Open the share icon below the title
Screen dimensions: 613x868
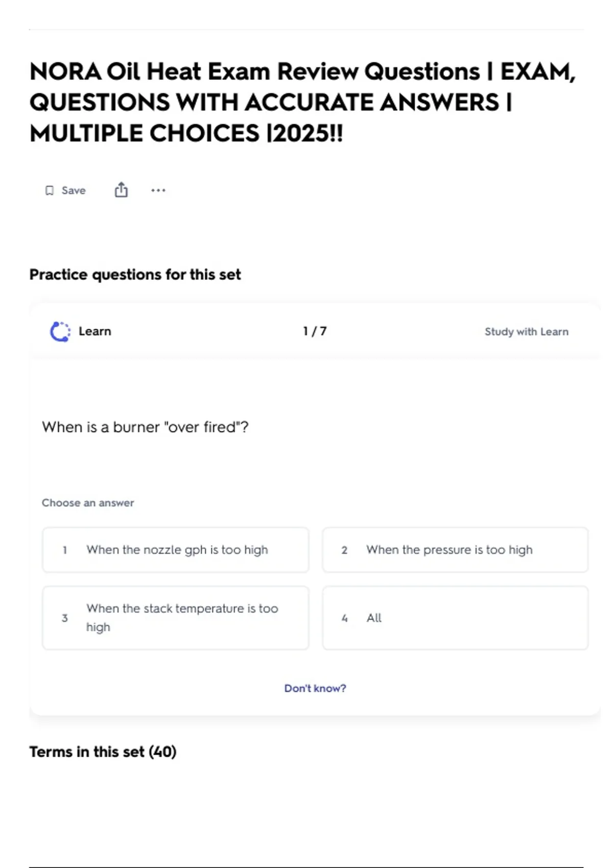121,190
